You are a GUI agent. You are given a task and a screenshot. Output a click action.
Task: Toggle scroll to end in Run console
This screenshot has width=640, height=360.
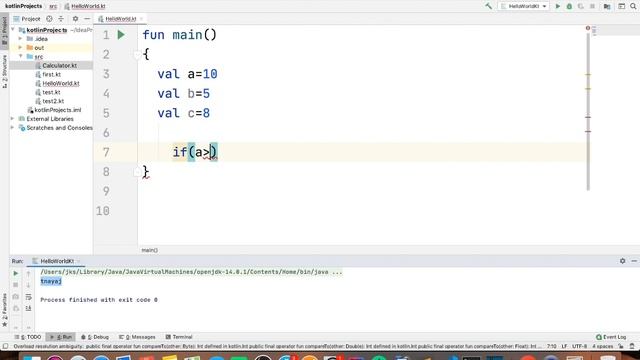[28, 308]
